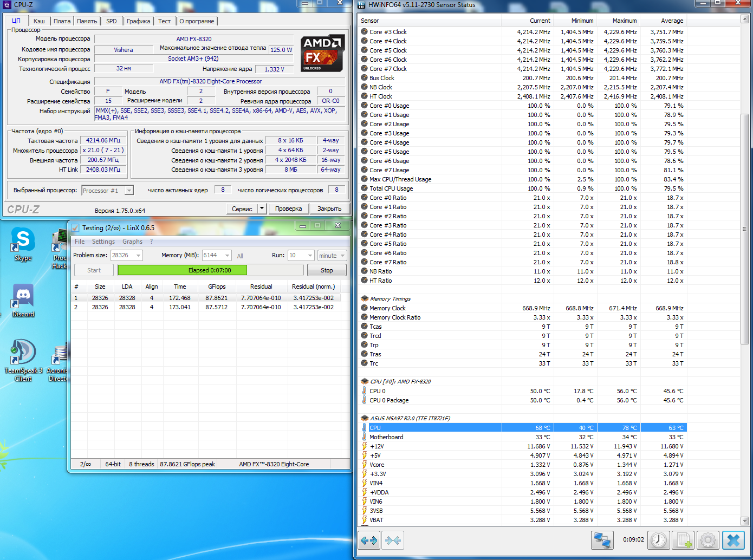The height and width of the screenshot is (560, 753).
Task: Click the Закрыть button in CPU-Z
Action: pyautogui.click(x=329, y=209)
